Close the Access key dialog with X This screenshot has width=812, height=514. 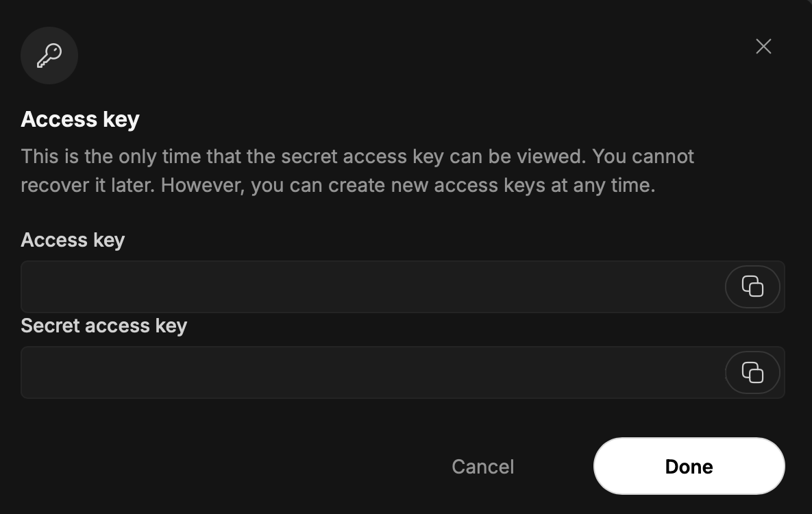(763, 47)
